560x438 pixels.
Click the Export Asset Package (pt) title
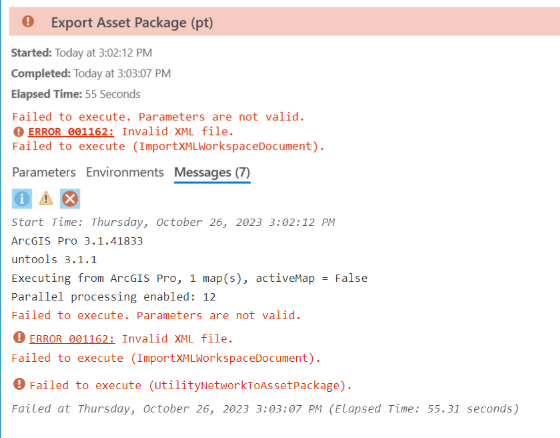[x=132, y=23]
